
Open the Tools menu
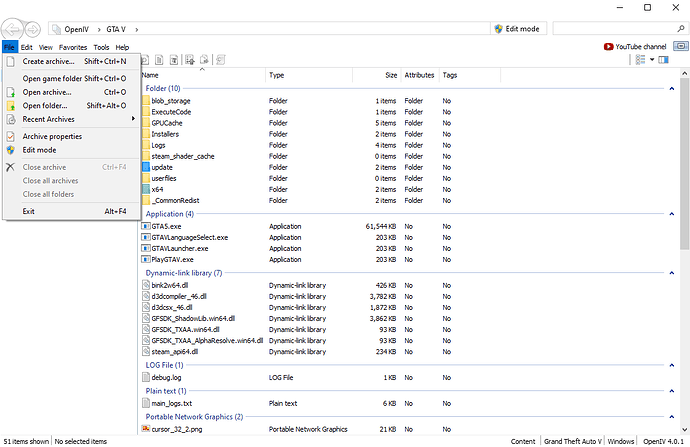pyautogui.click(x=101, y=47)
